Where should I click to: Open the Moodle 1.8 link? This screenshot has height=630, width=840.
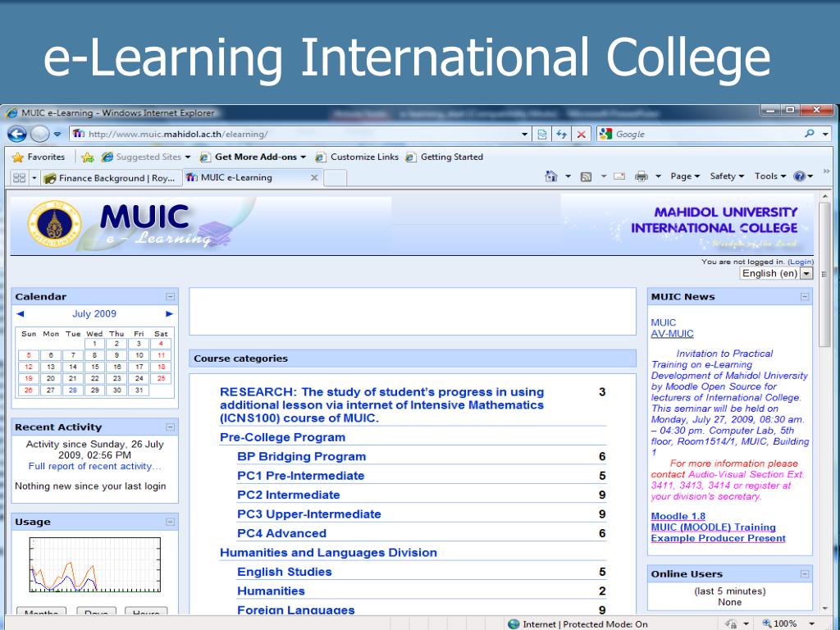678,517
